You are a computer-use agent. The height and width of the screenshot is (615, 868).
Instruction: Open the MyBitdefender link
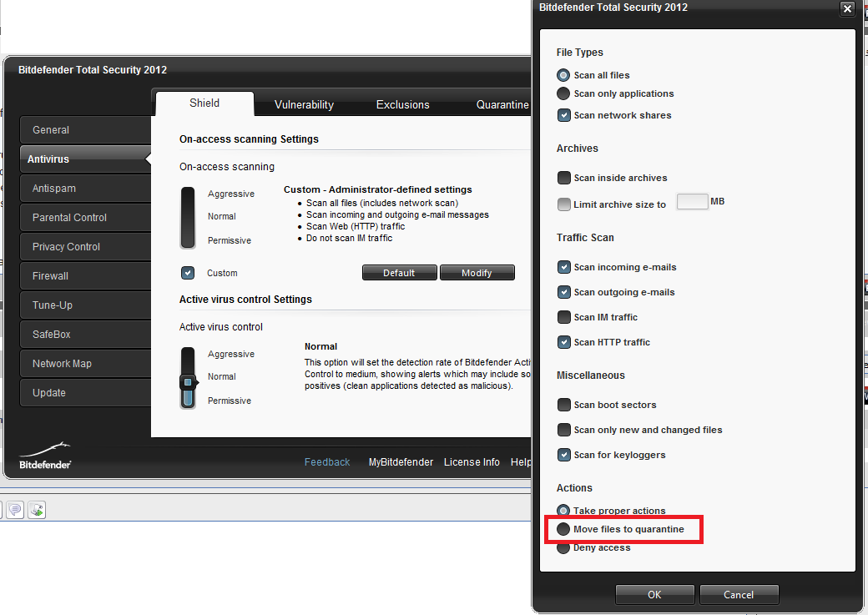coord(401,462)
